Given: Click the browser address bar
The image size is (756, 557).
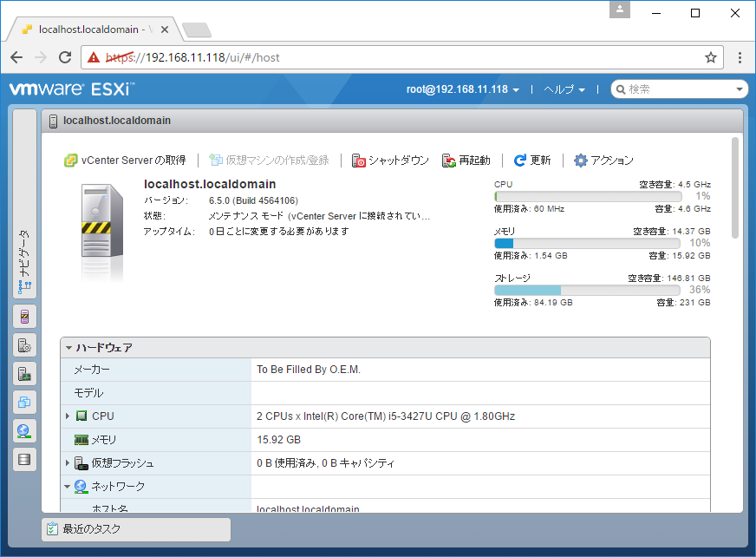Looking at the screenshot, I should tap(401, 57).
